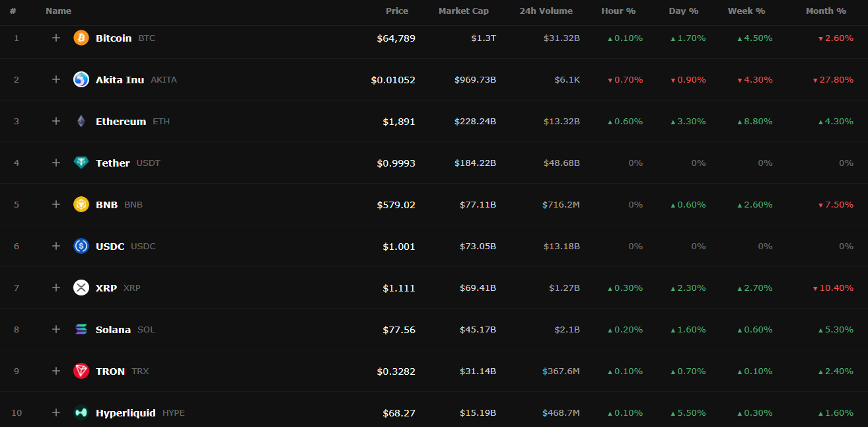868x427 pixels.
Task: Click Tether's 24h volume $48.68B
Action: tap(561, 163)
